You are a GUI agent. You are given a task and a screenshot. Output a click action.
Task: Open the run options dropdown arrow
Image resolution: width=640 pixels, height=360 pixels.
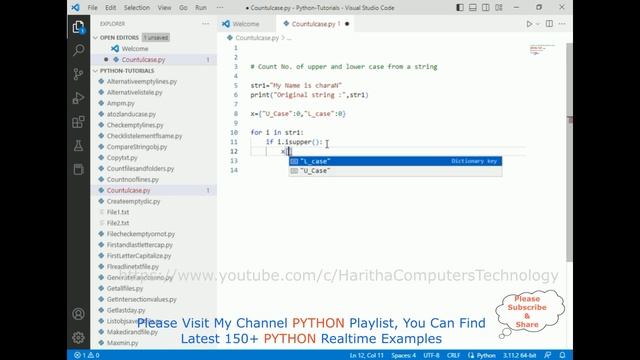(538, 24)
